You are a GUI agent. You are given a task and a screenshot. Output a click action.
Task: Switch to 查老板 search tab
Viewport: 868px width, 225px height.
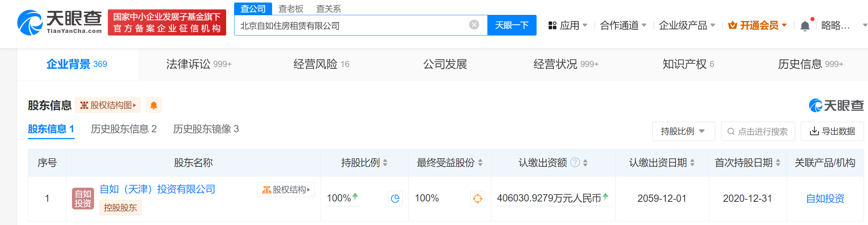pyautogui.click(x=291, y=9)
